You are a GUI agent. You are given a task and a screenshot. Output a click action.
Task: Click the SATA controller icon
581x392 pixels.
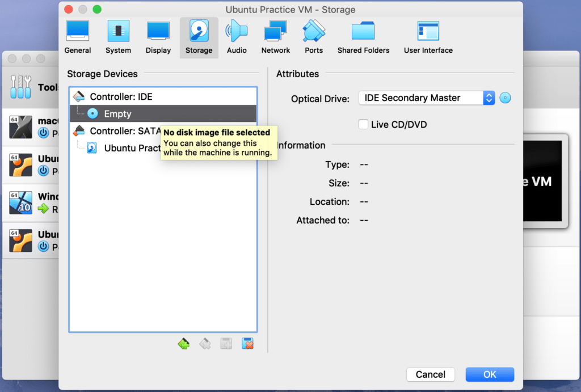click(78, 130)
